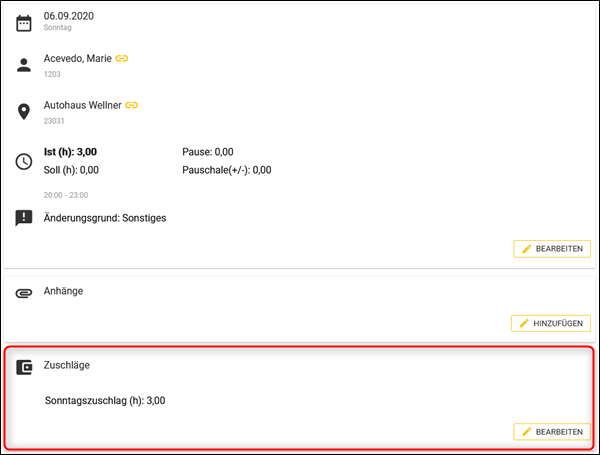Click the person icon next to Acevedo, Marie
The image size is (600, 455).
(24, 65)
